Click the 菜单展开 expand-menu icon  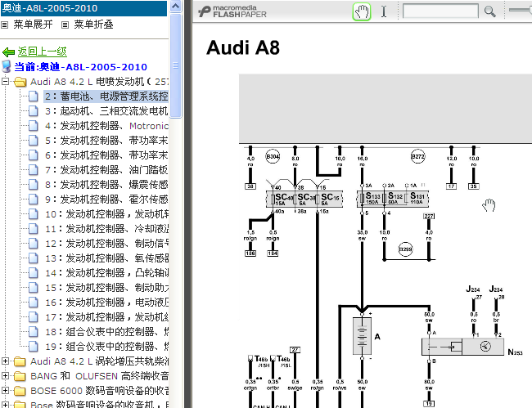pyautogui.click(x=4, y=25)
